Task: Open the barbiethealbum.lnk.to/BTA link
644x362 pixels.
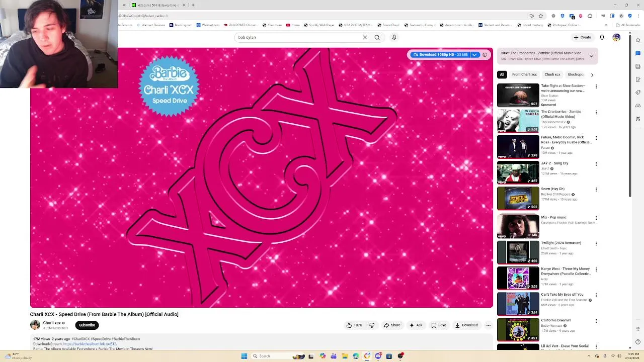Action: (x=90, y=344)
